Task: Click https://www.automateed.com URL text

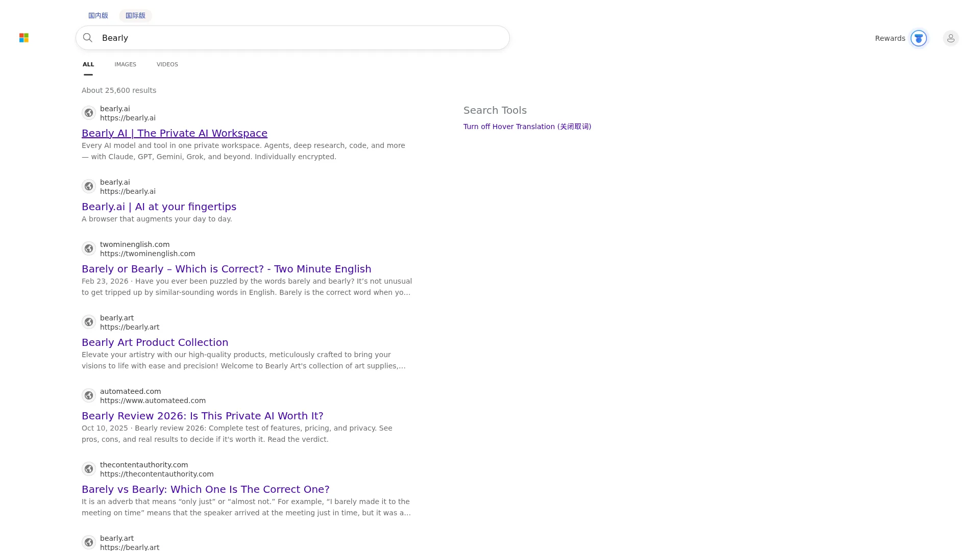Action: (x=153, y=400)
